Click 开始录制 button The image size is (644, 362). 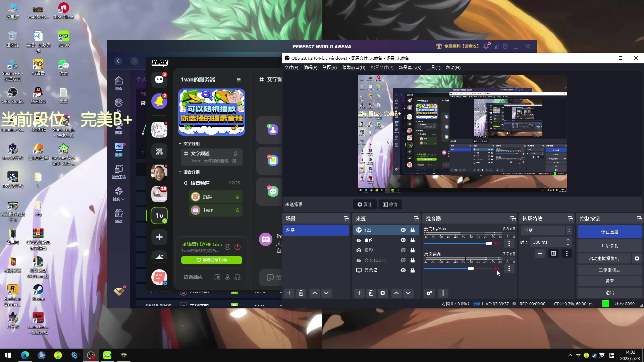click(609, 246)
